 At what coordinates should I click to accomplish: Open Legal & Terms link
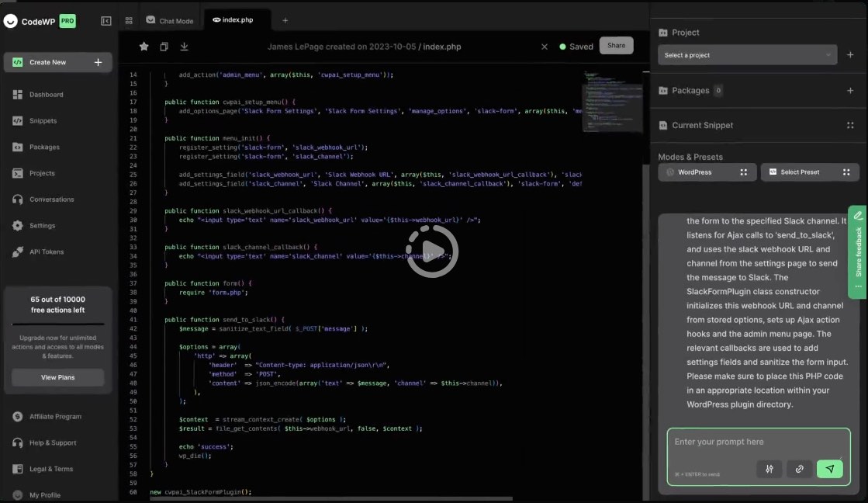pos(51,469)
